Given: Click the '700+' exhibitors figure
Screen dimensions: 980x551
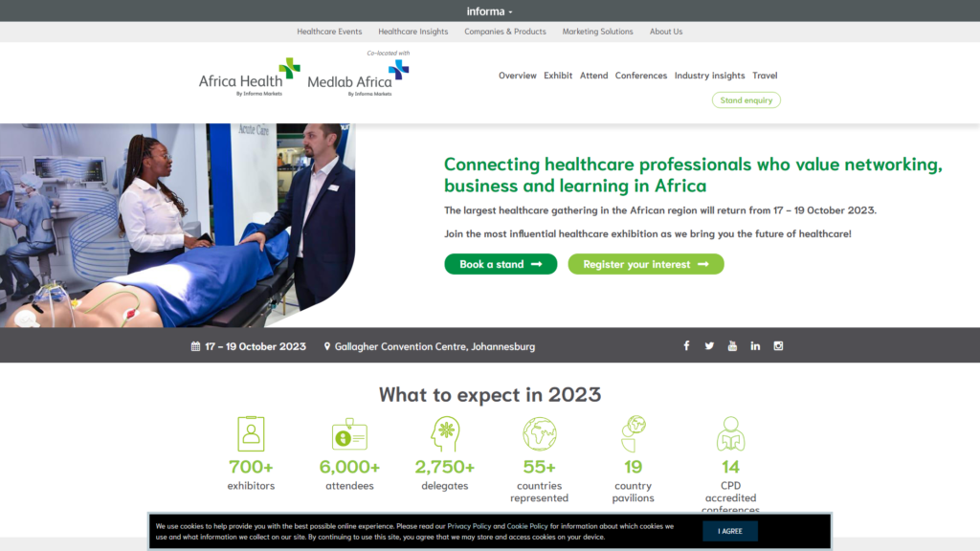Looking at the screenshot, I should coord(251,467).
